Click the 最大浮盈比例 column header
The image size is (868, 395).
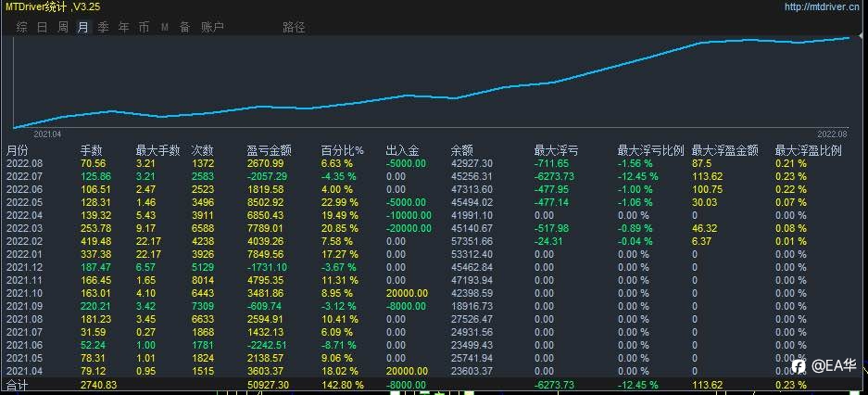[808, 151]
